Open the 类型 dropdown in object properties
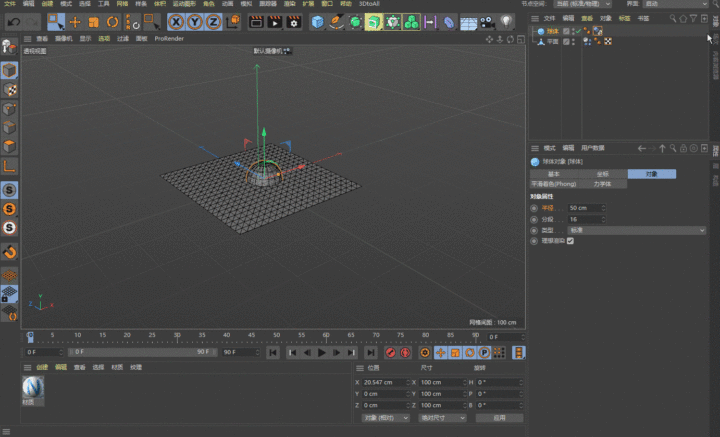The image size is (720, 437). 637,230
